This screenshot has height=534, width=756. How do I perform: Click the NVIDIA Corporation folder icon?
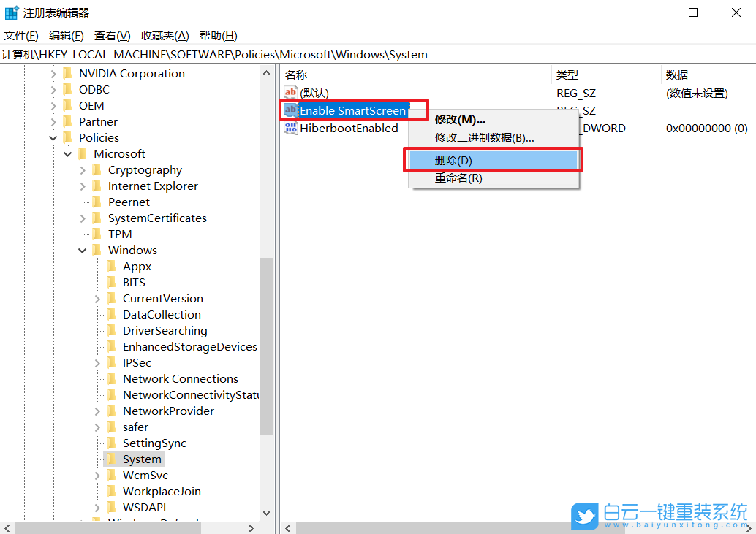coord(69,73)
